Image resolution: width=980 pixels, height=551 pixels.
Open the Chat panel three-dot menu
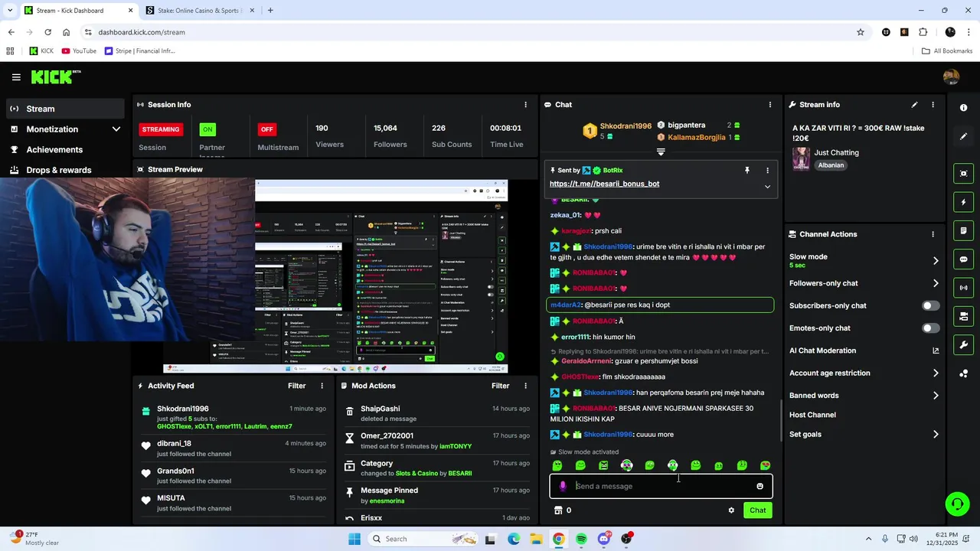[770, 105]
